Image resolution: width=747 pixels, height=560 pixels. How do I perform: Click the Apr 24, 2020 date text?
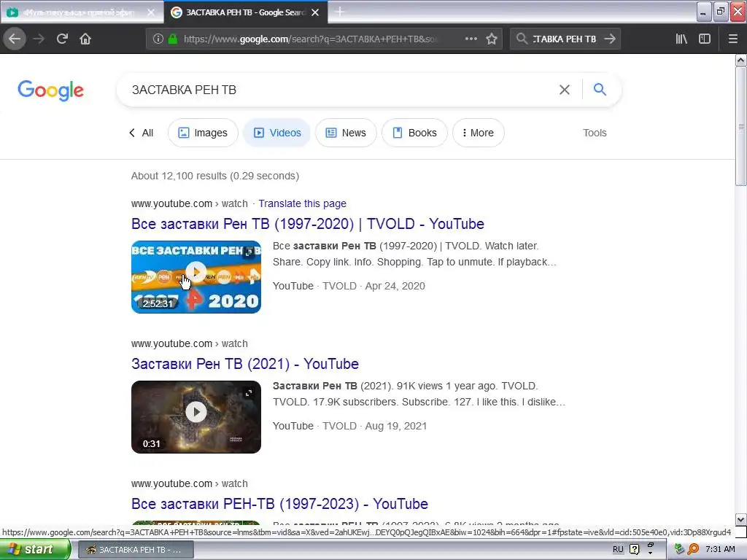point(395,286)
